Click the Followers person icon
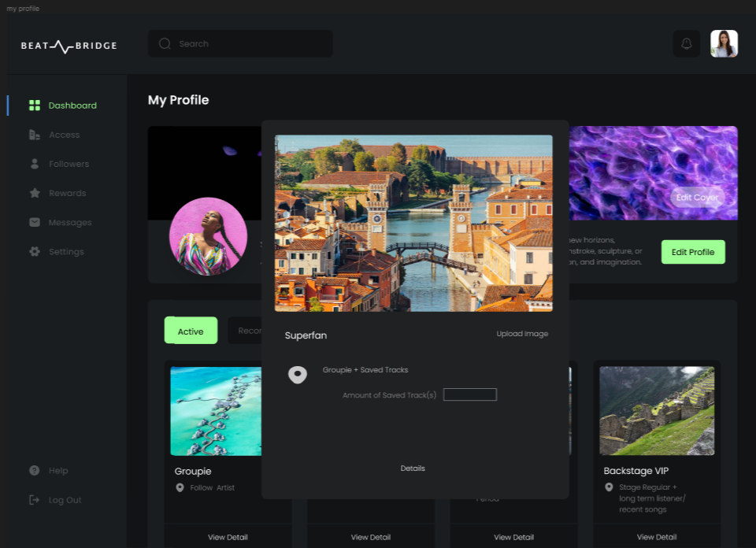This screenshot has height=548, width=756. coord(34,164)
